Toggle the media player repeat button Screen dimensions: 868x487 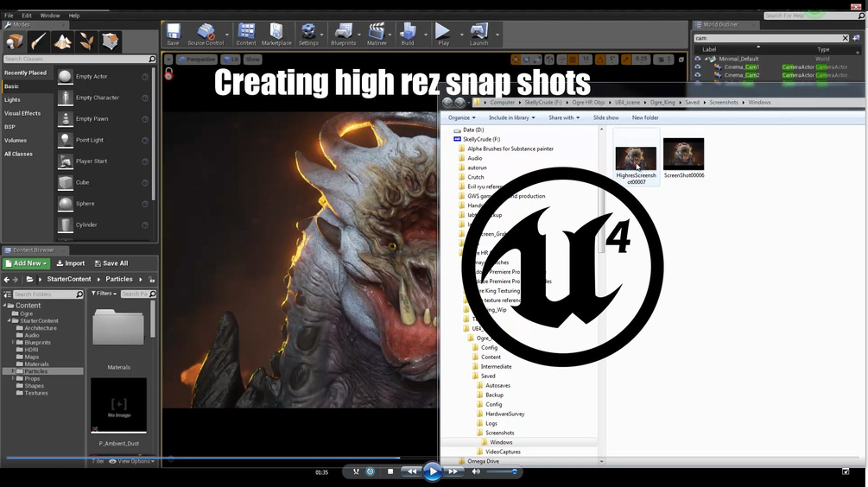371,471
